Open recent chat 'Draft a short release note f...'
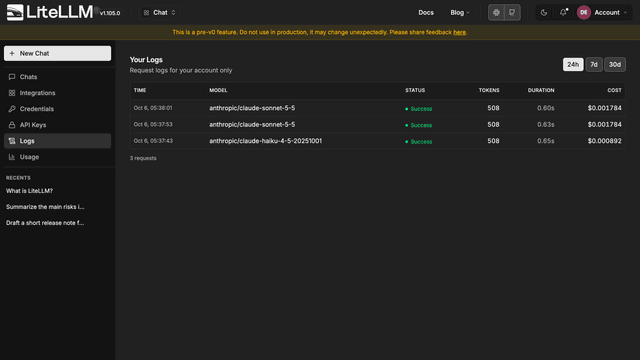Screen dimensions: 640x360 click(x=45, y=222)
